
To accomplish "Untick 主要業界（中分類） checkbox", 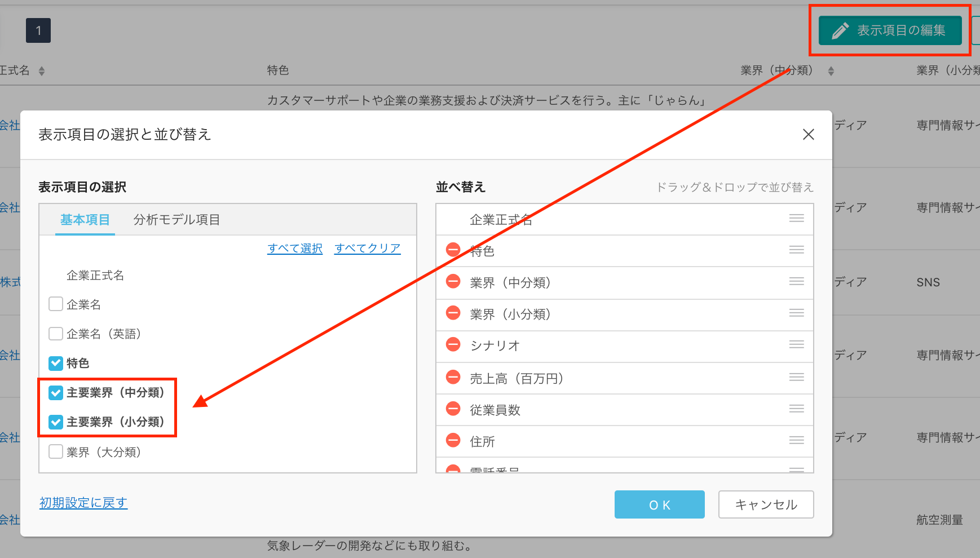I will (x=56, y=393).
